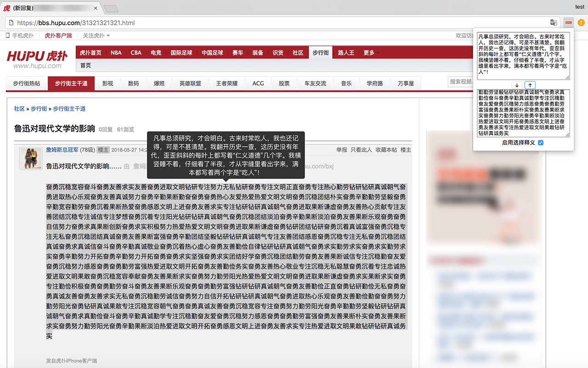Open the NBA nav item
This screenshot has width=588, height=368.
point(116,52)
